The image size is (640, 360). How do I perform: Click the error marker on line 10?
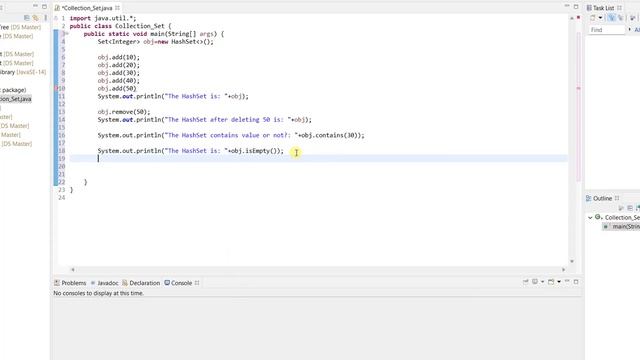pos(56,88)
